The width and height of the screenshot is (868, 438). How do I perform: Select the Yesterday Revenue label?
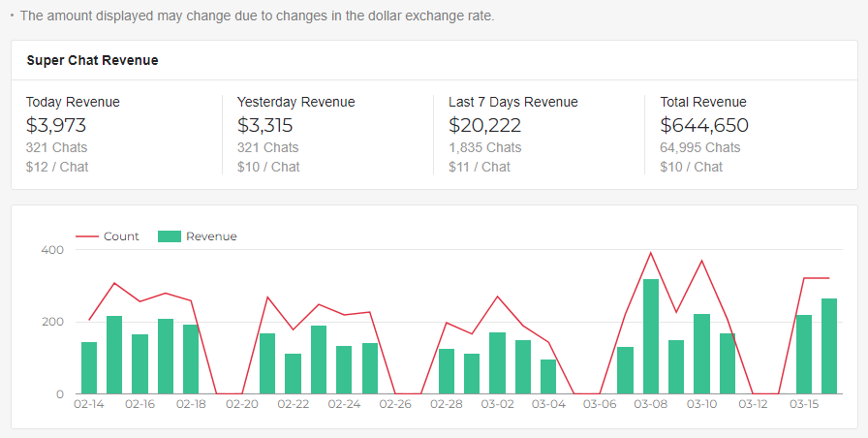click(296, 102)
